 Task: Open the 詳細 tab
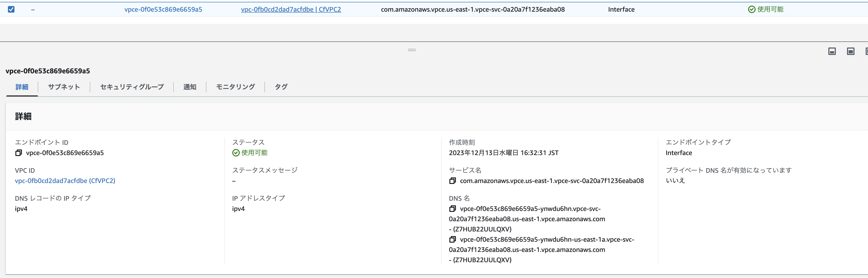click(x=22, y=87)
